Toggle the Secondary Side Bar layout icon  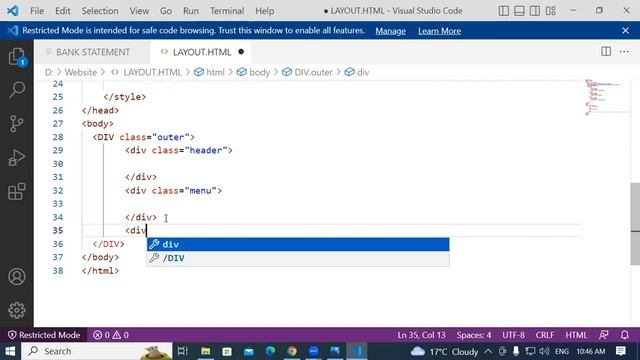[535, 11]
